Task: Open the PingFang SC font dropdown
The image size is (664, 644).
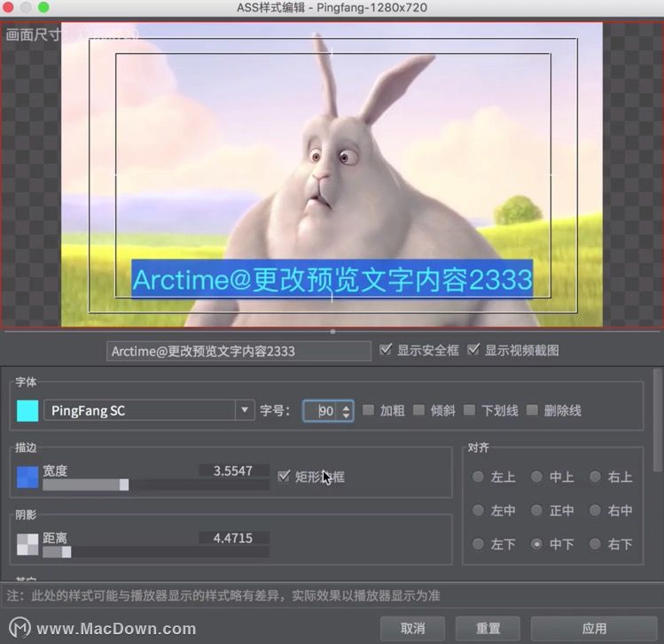Action: pos(245,410)
